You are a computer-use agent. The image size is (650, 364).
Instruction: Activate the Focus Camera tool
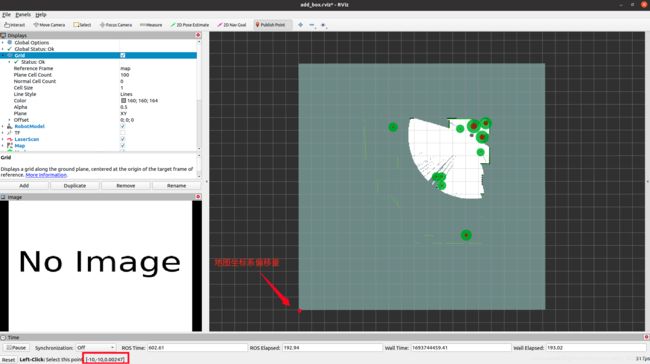116,25
